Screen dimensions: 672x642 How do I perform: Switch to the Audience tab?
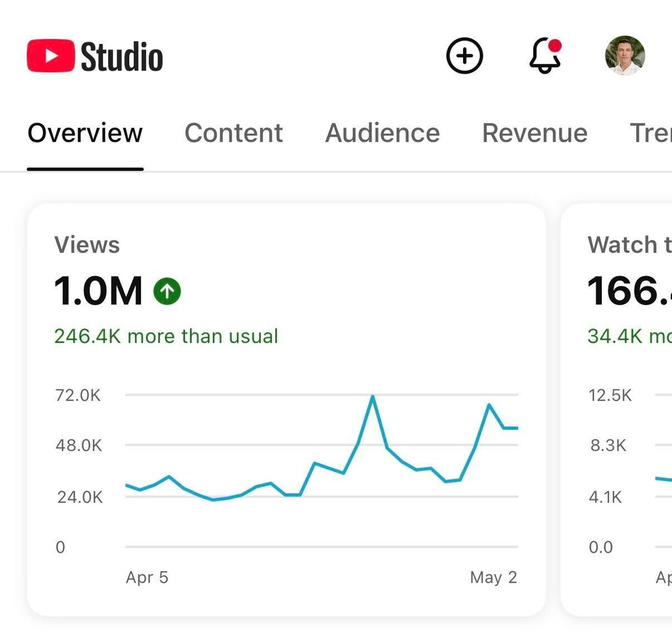pyautogui.click(x=382, y=133)
